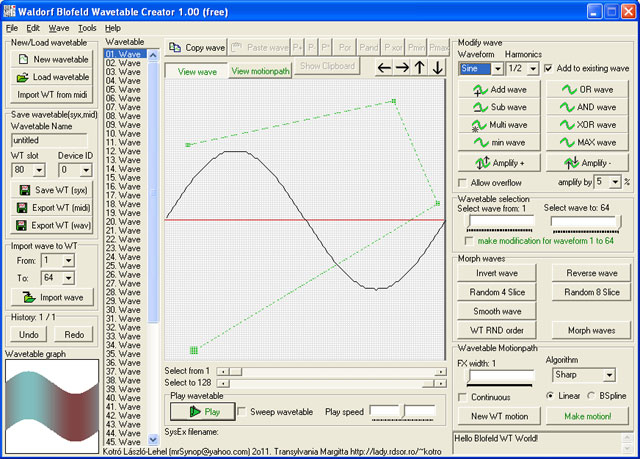Shift wave with the up arrow icon
Viewport: 640px width, 459px height.
pyautogui.click(x=420, y=68)
